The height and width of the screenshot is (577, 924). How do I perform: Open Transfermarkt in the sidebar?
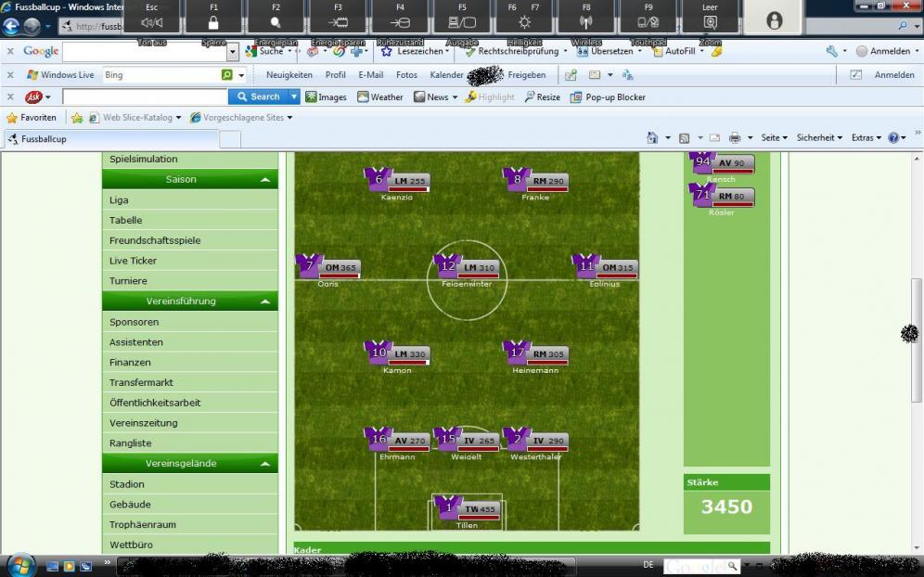(x=141, y=382)
